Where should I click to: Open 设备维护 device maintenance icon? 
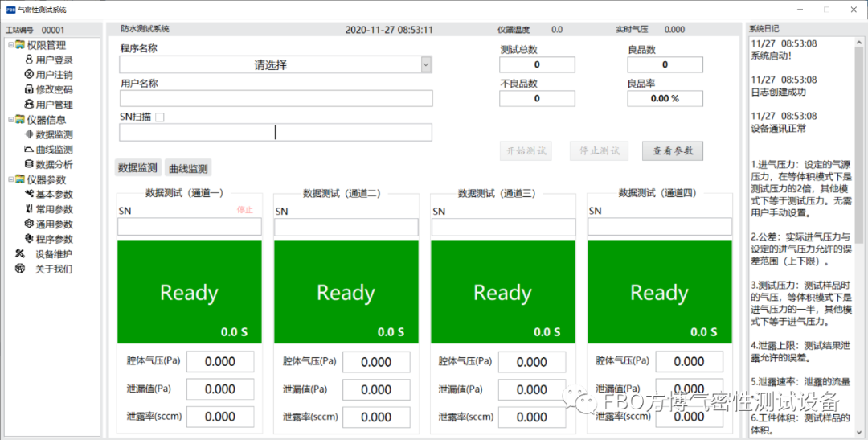click(19, 253)
